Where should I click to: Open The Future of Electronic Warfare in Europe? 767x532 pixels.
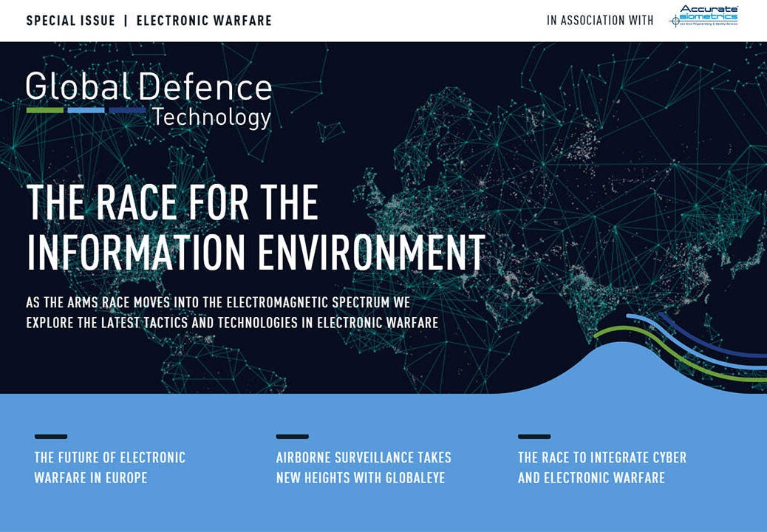click(109, 468)
